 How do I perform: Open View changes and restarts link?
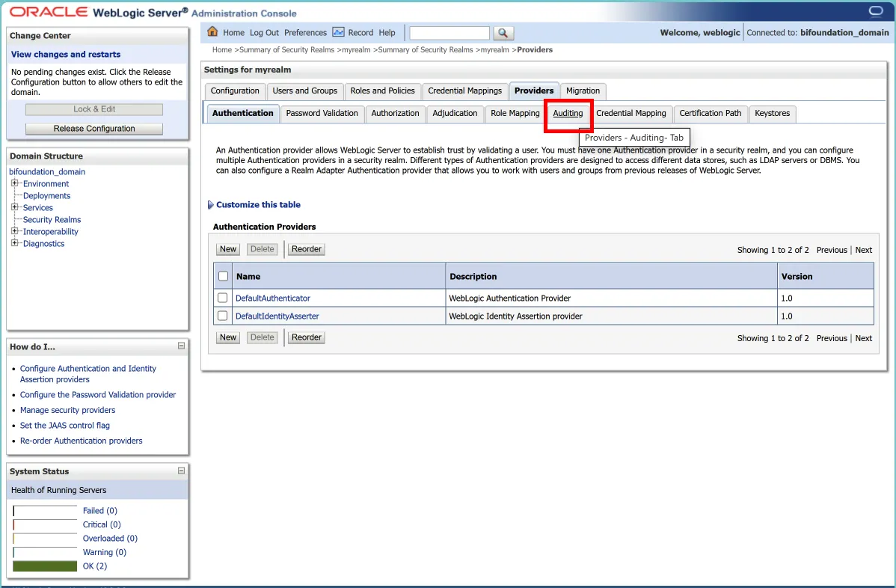click(66, 55)
